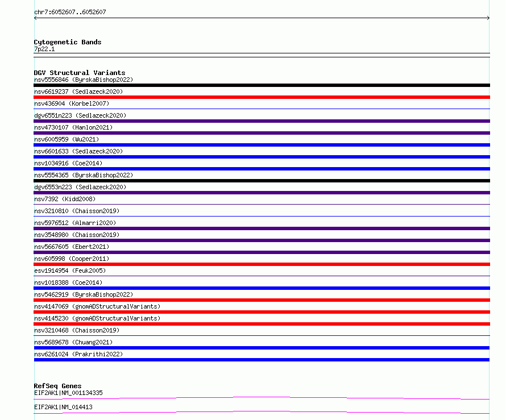Screen dimensions: 506x420
Task: Open variant nsv5556846 (ByrskaBishop2022)
Action: [84, 80]
